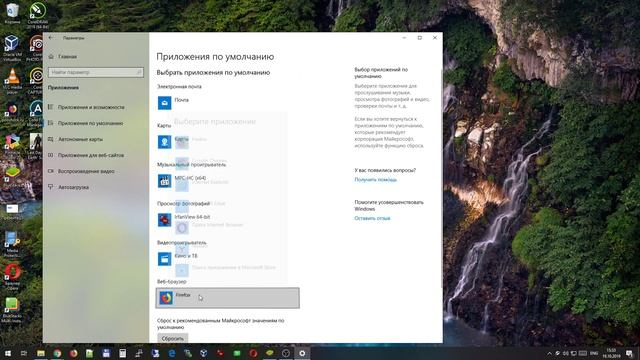Screen dimensions: 640x360
Task: Open Microsoft Edge from the taskbar
Action: (171, 353)
